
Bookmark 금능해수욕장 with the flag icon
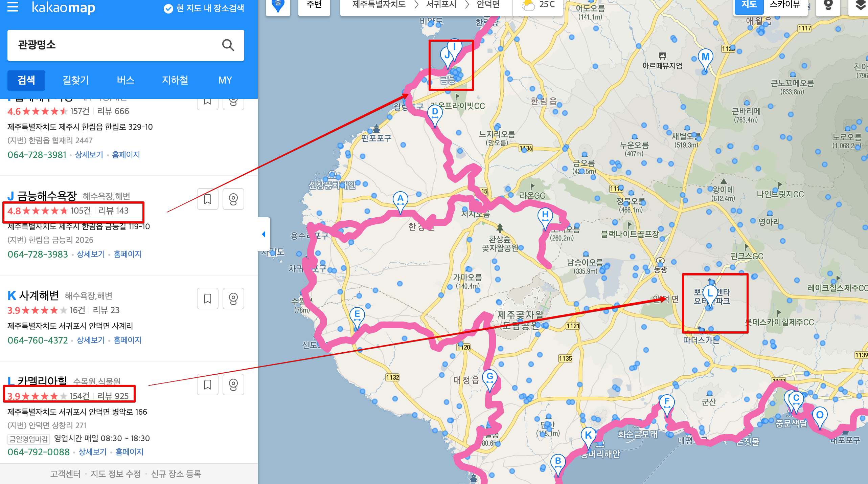[x=208, y=199]
